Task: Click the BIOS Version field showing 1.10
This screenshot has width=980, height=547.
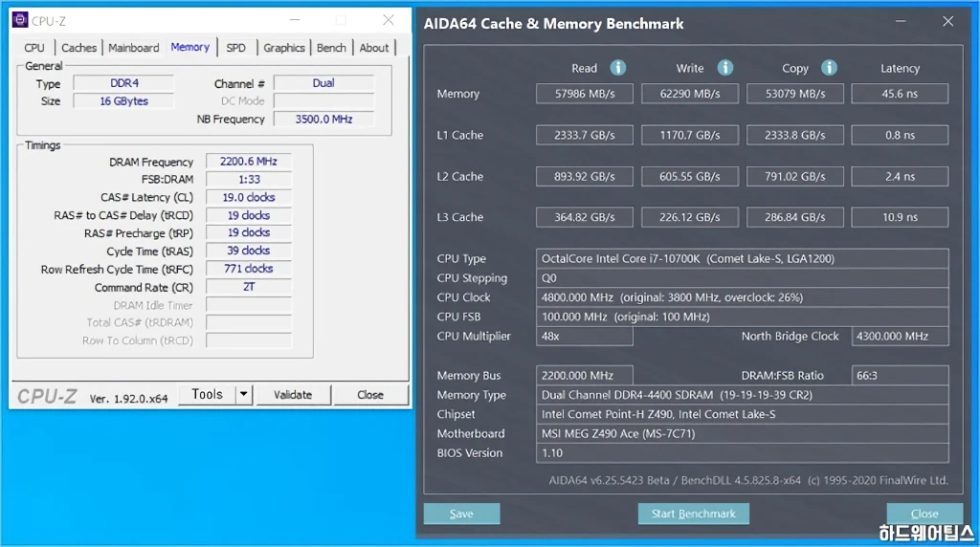Action: coord(743,452)
